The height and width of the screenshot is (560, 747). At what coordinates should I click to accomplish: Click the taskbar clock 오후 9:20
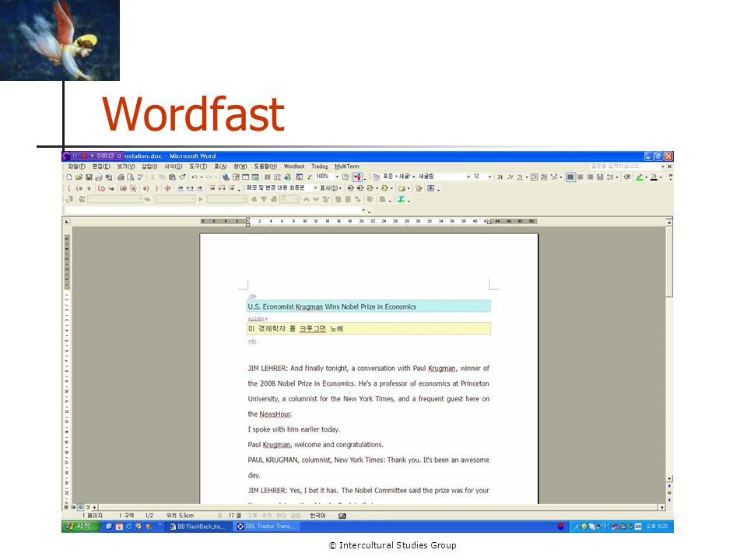coord(657,527)
